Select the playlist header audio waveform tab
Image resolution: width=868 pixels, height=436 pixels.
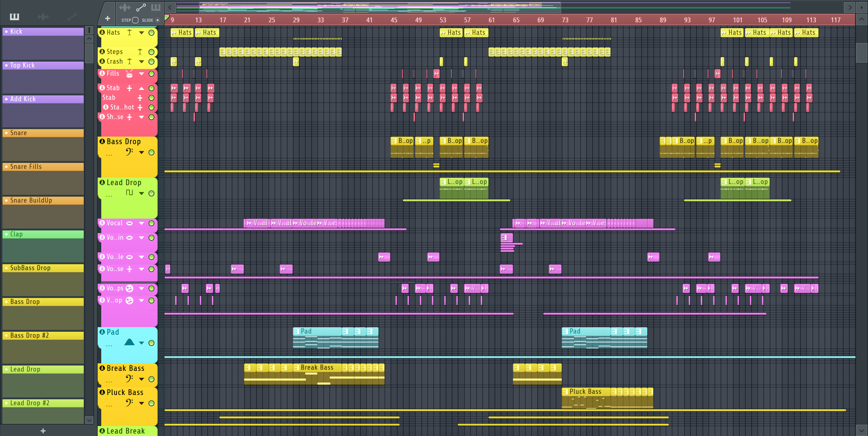(x=125, y=8)
